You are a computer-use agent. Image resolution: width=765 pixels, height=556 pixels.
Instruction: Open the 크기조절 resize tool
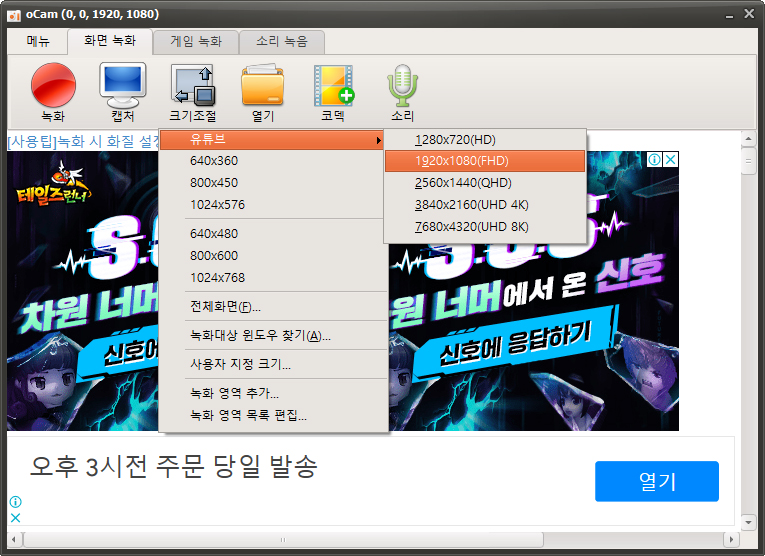coord(193,92)
